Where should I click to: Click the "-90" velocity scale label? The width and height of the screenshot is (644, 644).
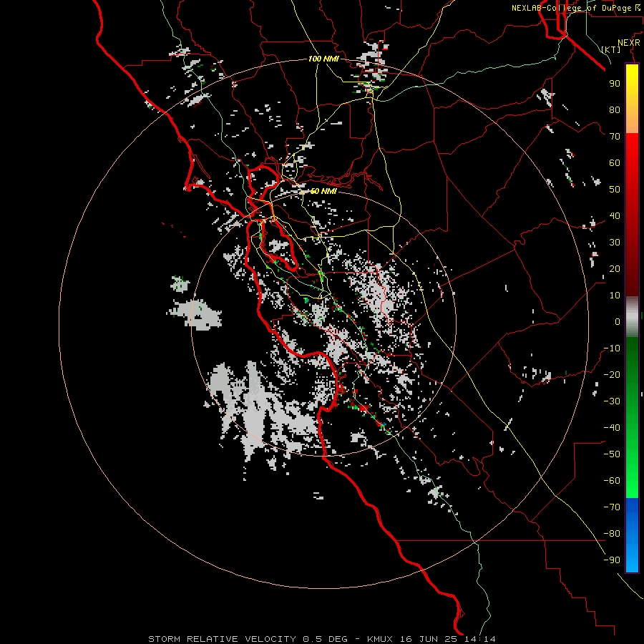(612, 560)
